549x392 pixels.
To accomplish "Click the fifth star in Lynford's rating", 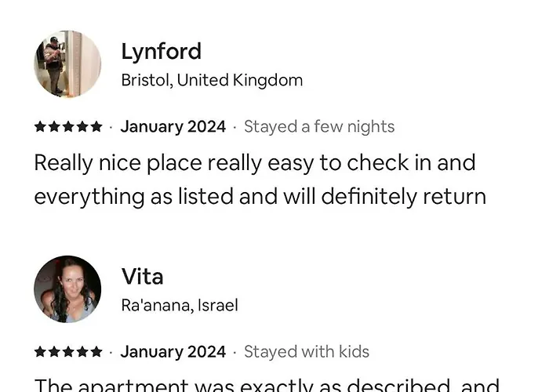I will point(96,127).
